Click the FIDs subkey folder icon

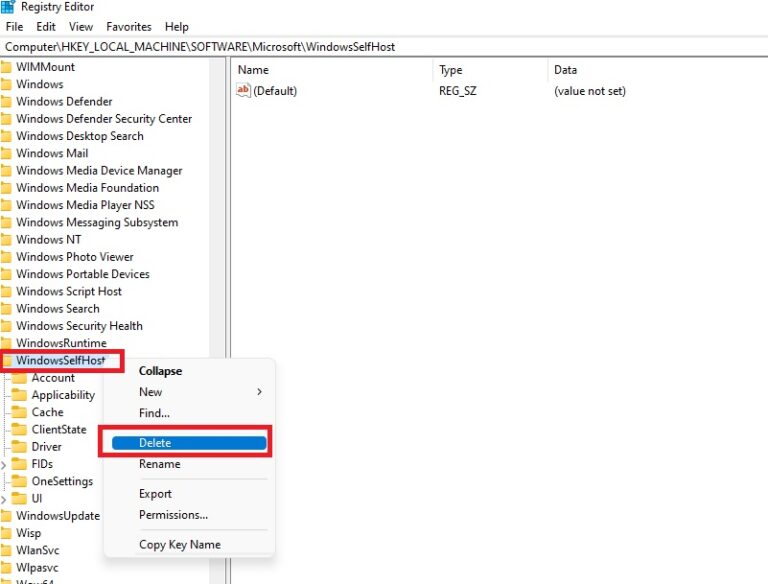[x=19, y=464]
